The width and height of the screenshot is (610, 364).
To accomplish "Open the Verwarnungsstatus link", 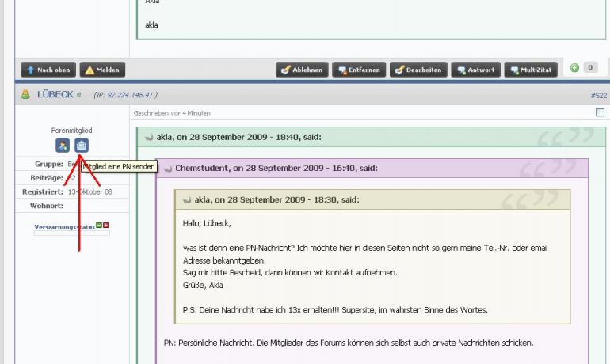I will tap(65, 227).
